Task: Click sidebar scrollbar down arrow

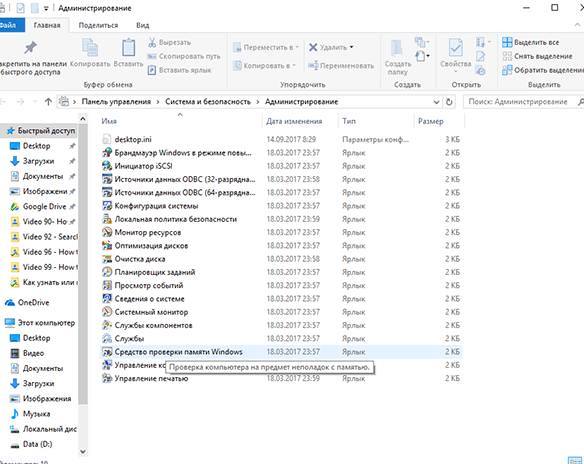Action: tap(83, 452)
